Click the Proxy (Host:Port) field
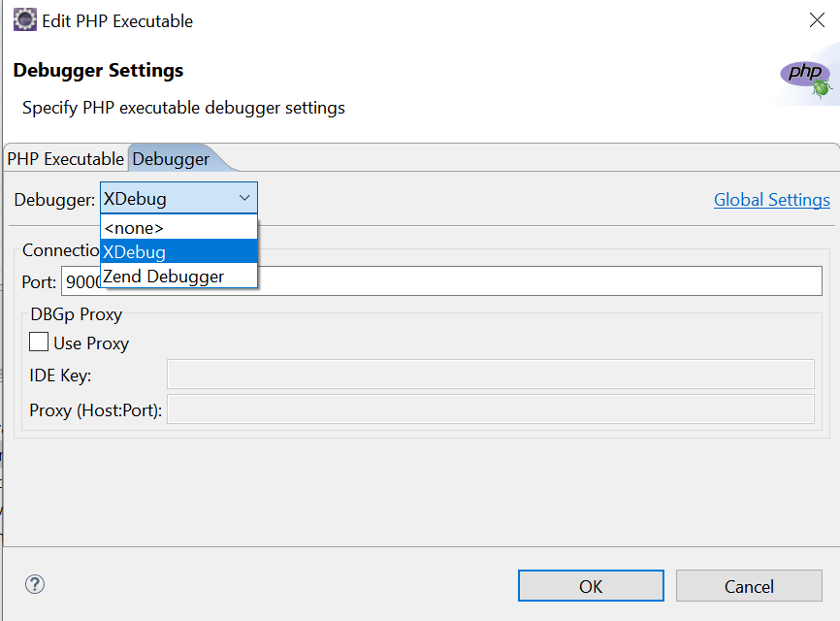 tap(491, 409)
